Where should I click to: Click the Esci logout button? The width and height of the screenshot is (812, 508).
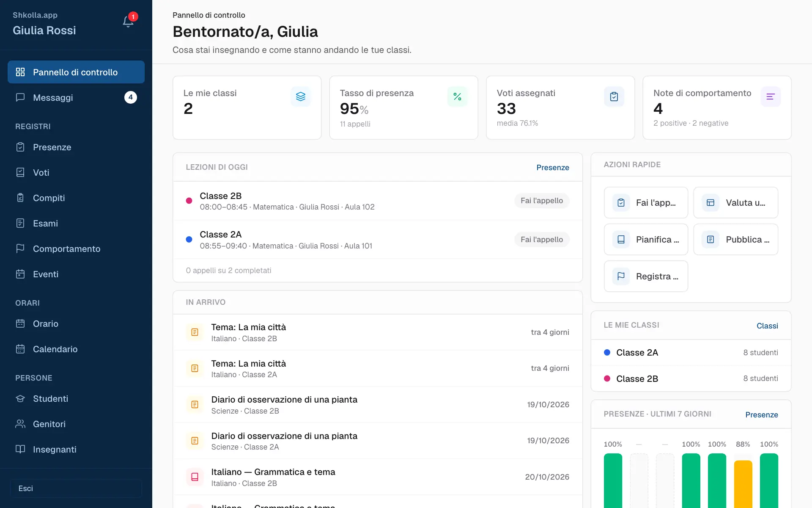pyautogui.click(x=76, y=488)
